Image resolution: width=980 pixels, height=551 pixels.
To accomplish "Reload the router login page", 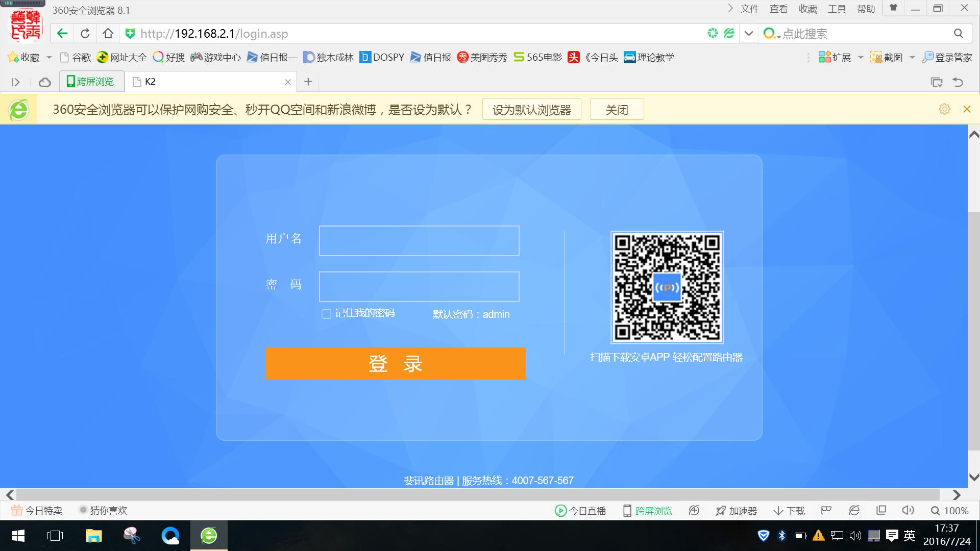I will pos(85,33).
